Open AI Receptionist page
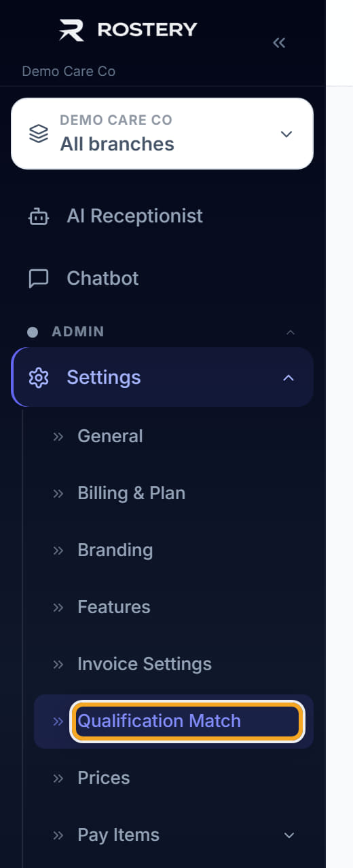Image resolution: width=353 pixels, height=868 pixels. click(135, 216)
